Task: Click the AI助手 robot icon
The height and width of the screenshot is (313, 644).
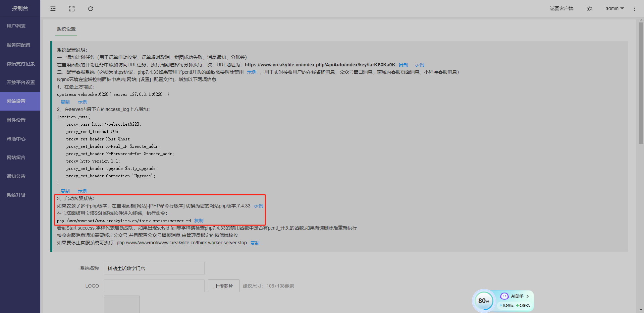Action: coord(504,296)
